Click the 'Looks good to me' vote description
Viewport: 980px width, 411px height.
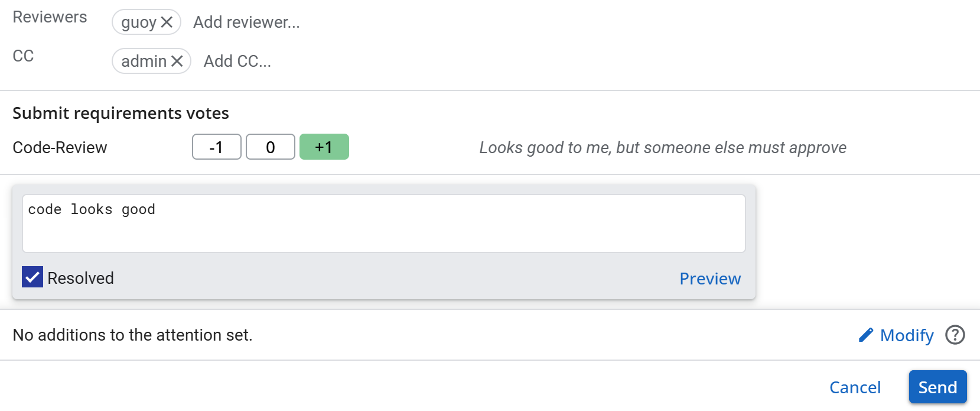(662, 147)
